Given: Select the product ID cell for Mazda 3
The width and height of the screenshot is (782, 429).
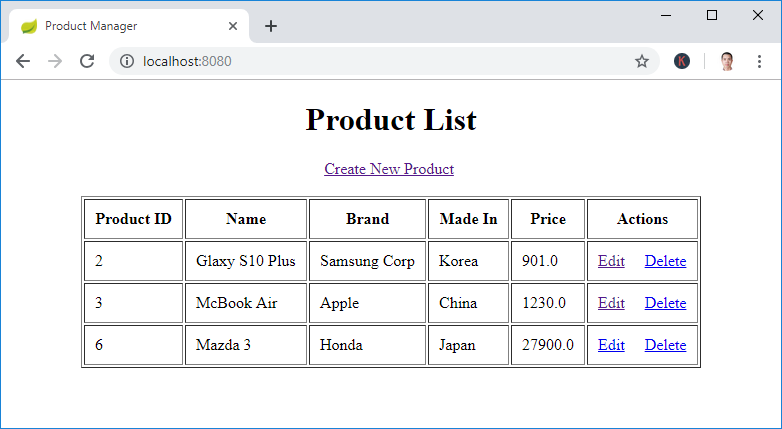Looking at the screenshot, I should coord(134,345).
